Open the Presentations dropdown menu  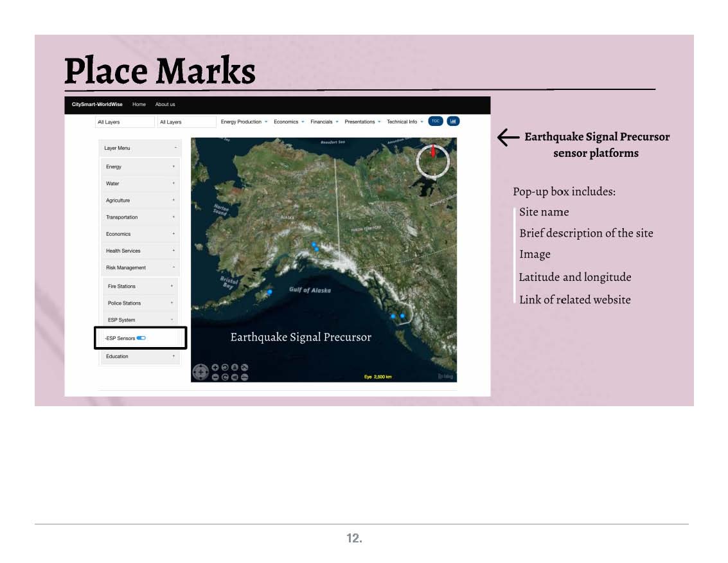(x=362, y=121)
